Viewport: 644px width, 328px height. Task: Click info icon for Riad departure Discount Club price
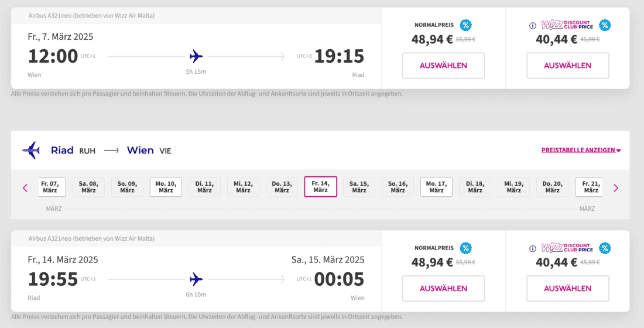[533, 248]
